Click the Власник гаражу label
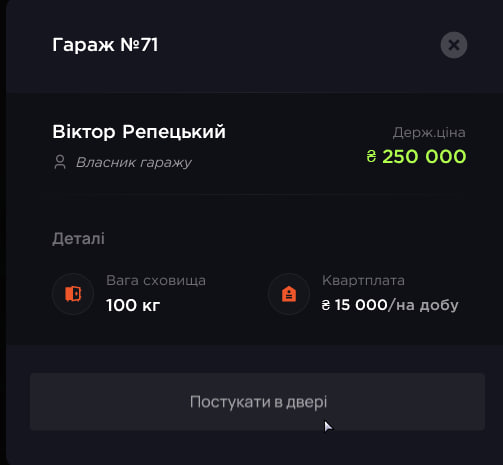Viewport: 503px width, 465px height. [134, 163]
